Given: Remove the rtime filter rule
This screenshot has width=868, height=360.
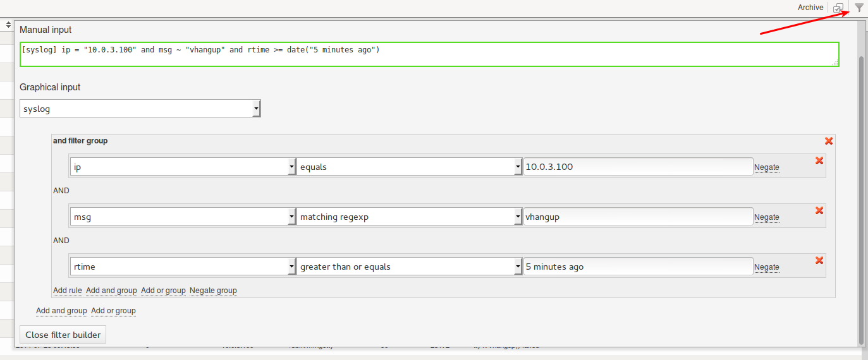Looking at the screenshot, I should pyautogui.click(x=819, y=260).
